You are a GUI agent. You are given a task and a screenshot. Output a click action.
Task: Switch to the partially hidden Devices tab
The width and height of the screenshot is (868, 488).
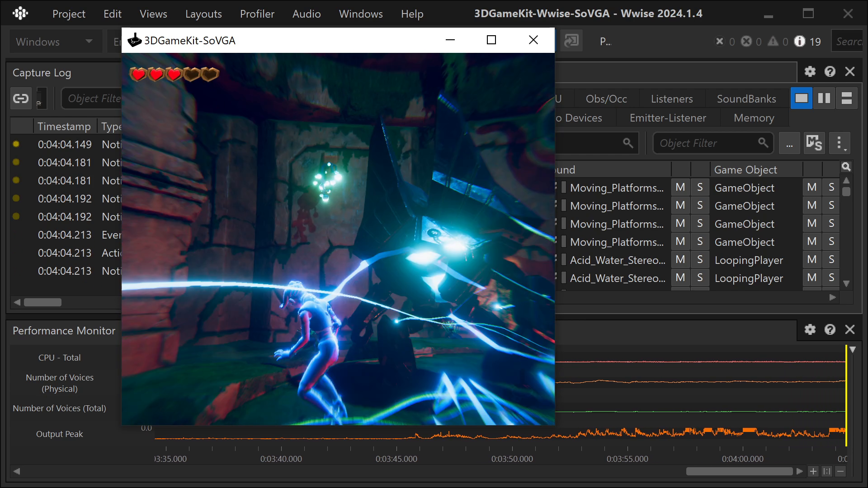583,118
